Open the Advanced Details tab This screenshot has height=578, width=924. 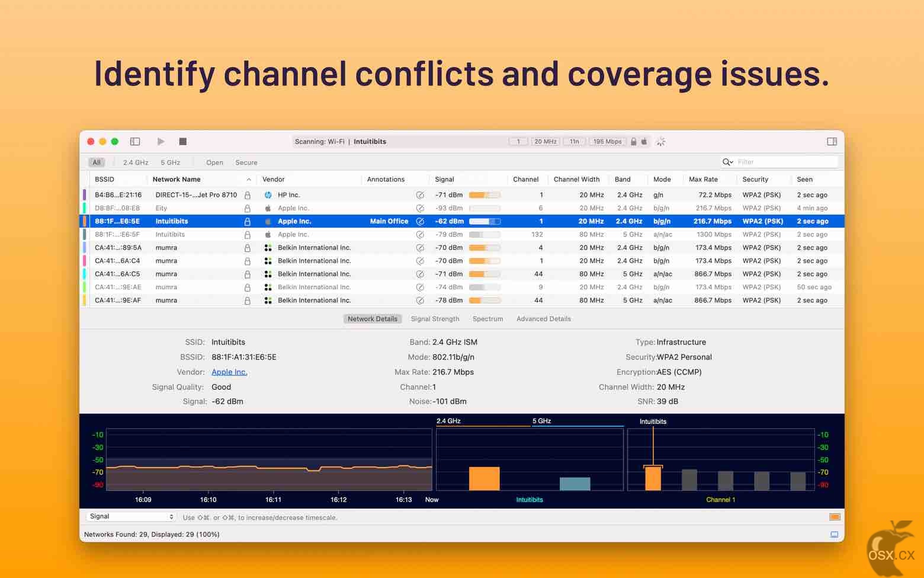pyautogui.click(x=544, y=319)
